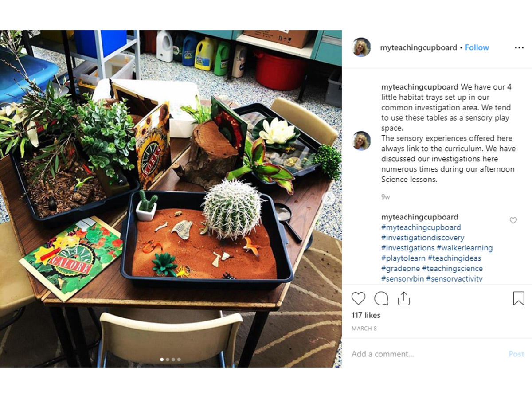Follow myteachingcupboard
Viewport: 532px width, 399px height.
(477, 47)
